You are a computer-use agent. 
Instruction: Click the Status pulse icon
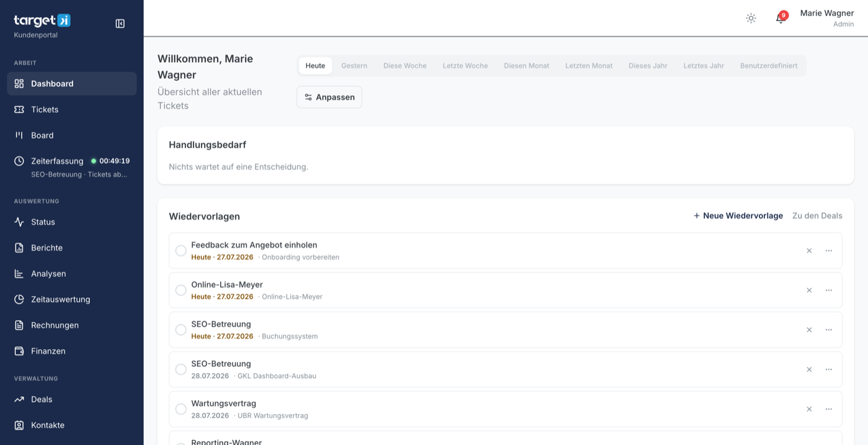(x=19, y=222)
